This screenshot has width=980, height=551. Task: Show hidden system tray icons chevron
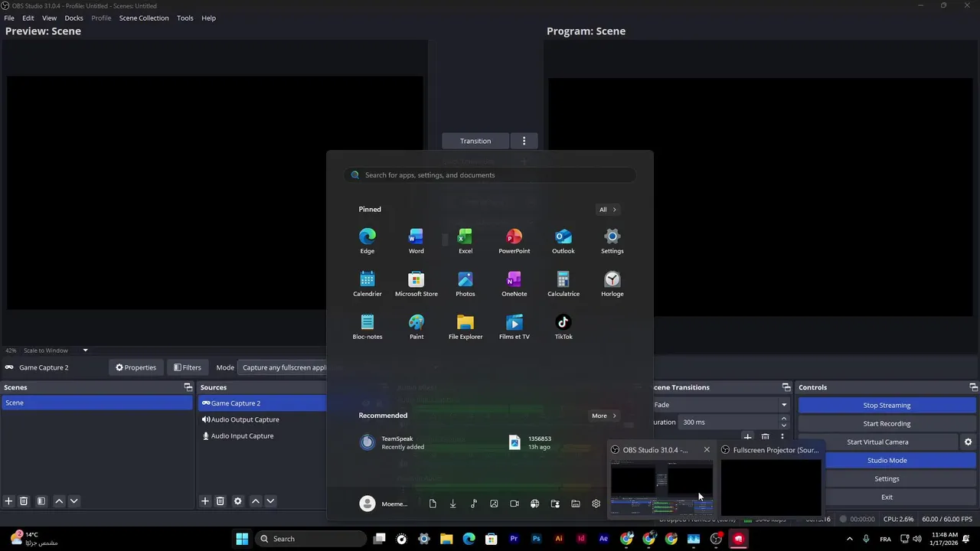[x=849, y=539]
